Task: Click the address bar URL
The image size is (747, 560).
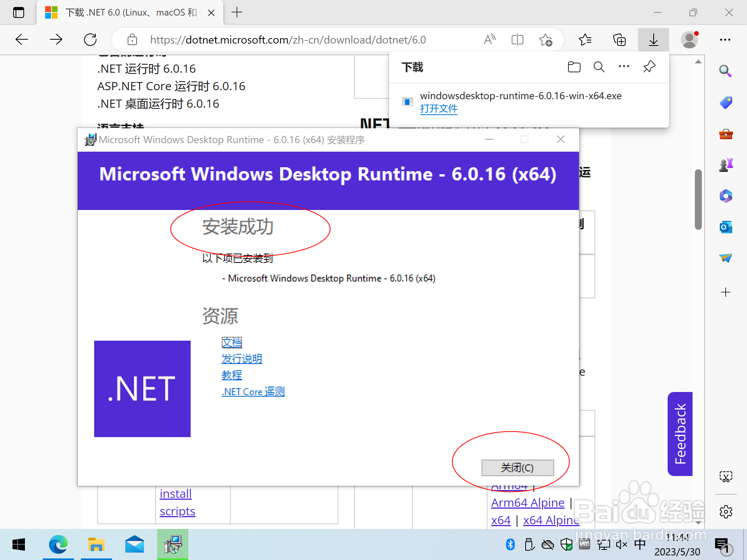Action: 288,40
